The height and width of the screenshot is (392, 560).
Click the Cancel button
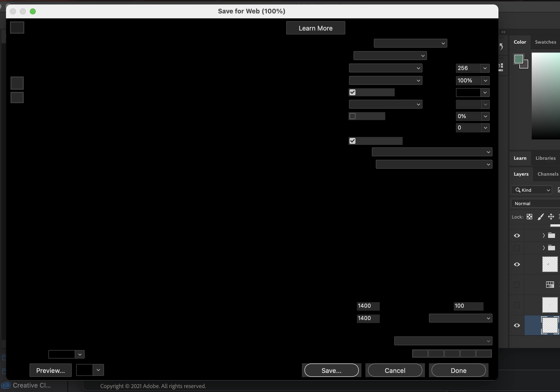point(395,370)
